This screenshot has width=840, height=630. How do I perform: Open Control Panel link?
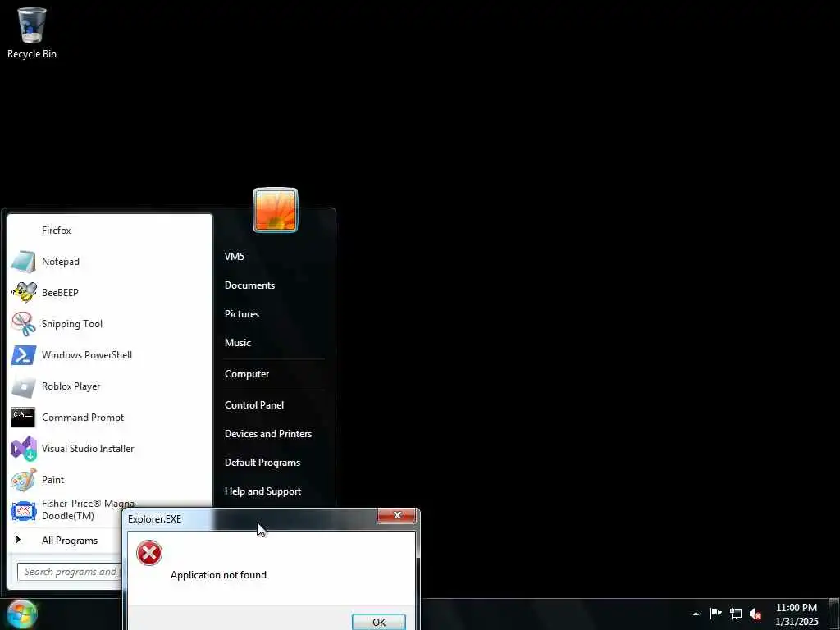254,405
